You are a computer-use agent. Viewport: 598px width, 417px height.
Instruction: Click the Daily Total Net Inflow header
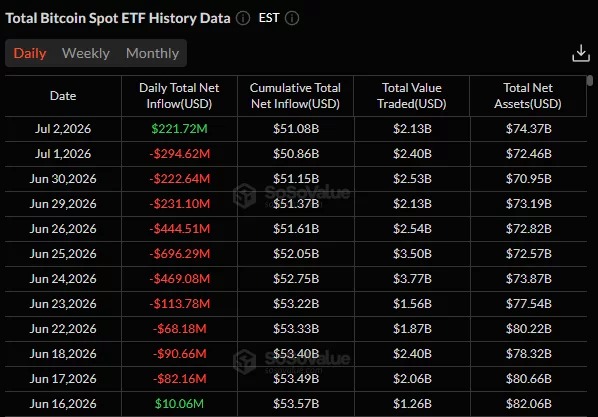pos(179,96)
